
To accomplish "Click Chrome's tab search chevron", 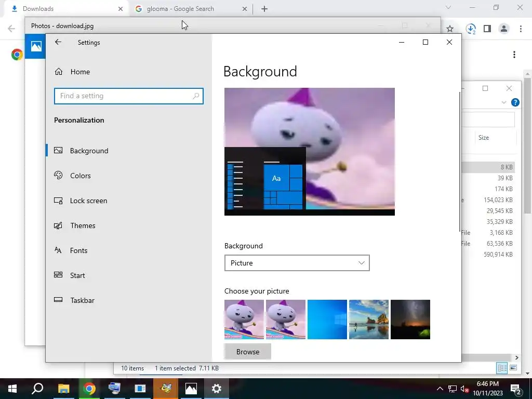I will tap(448, 7).
